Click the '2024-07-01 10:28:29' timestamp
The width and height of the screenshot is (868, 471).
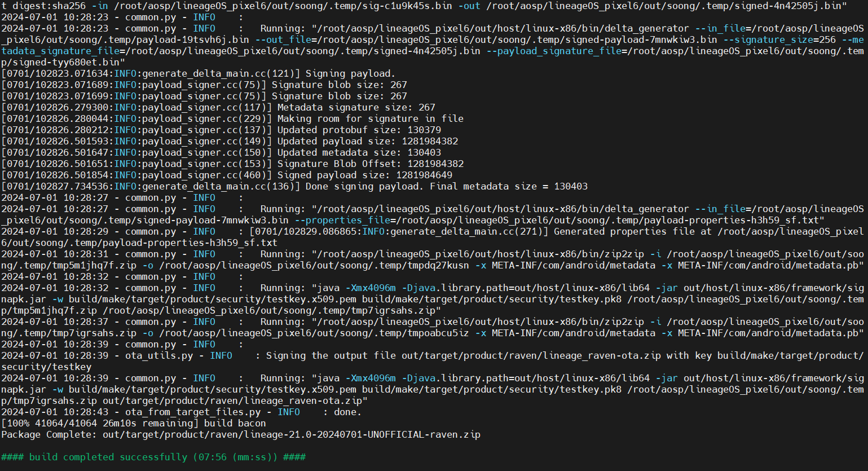[x=55, y=231]
